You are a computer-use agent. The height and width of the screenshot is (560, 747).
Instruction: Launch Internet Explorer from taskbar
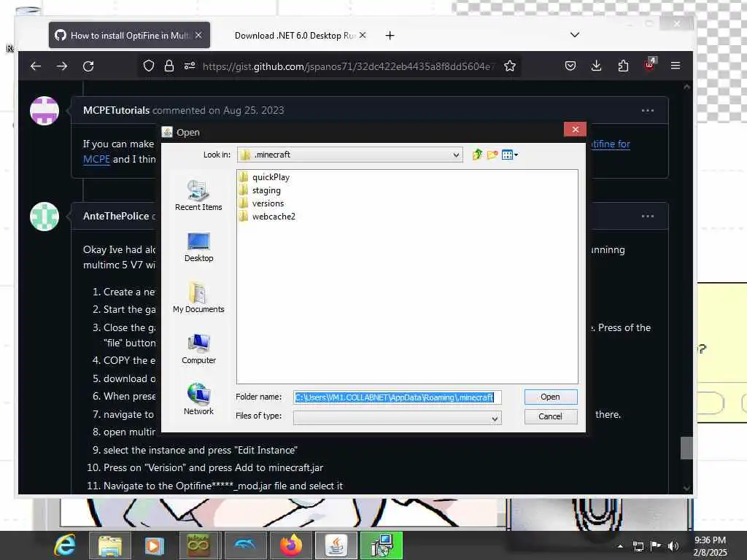point(65,545)
